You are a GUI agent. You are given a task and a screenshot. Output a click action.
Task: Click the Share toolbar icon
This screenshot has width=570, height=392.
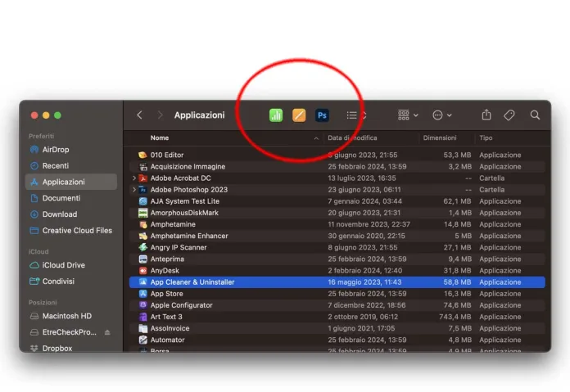486,115
